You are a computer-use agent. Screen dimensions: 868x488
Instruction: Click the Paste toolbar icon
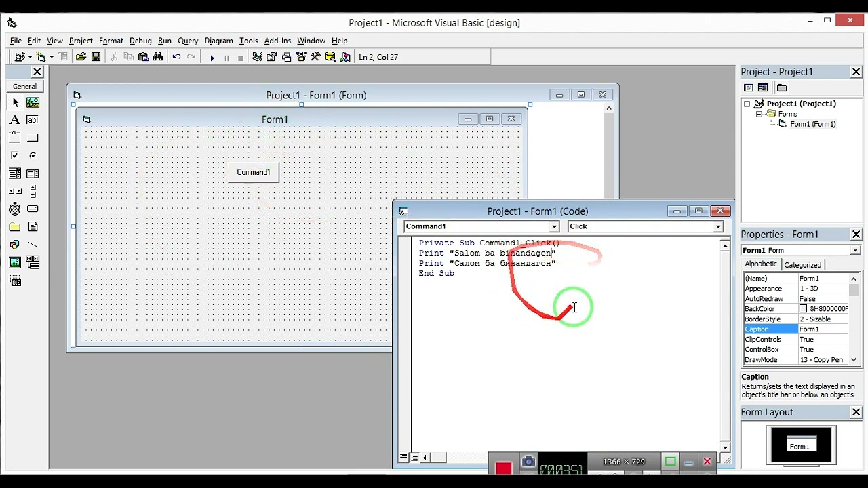tap(143, 57)
